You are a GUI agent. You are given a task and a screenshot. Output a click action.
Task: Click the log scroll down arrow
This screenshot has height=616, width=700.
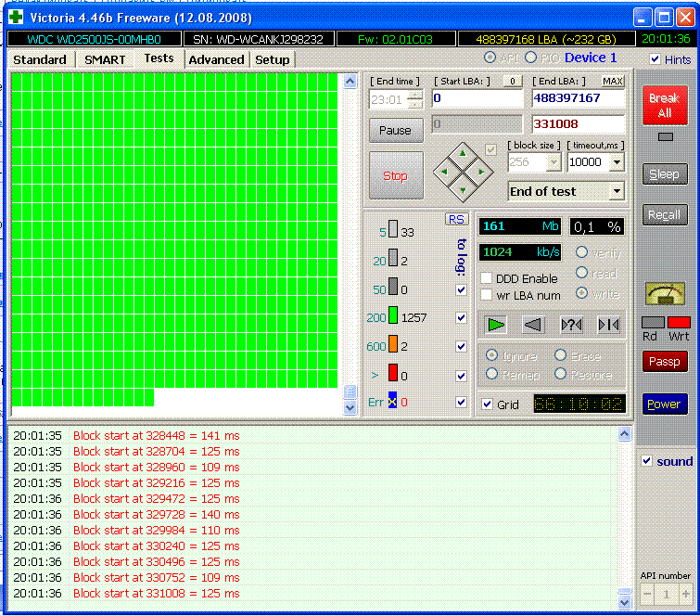point(624,602)
